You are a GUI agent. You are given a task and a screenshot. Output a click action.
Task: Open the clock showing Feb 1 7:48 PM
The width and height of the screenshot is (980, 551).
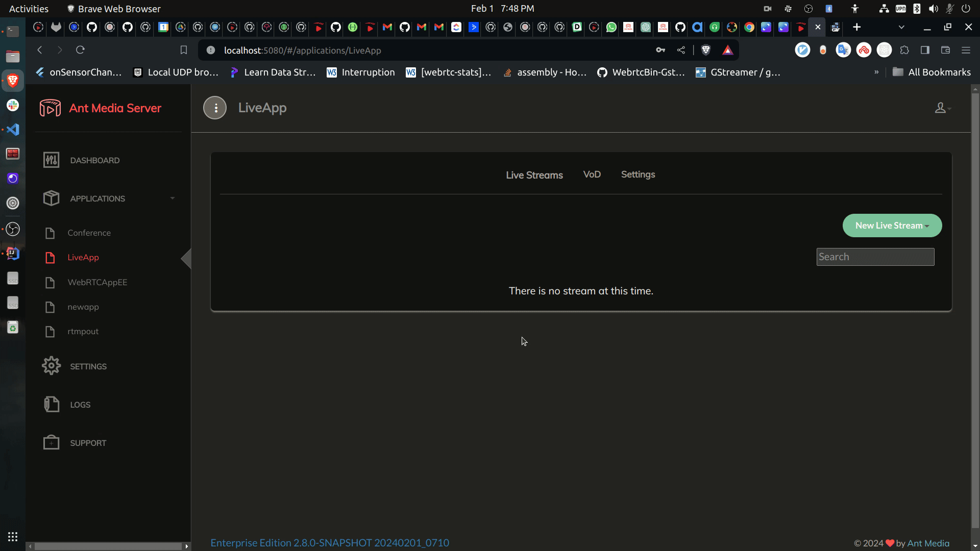502,9
